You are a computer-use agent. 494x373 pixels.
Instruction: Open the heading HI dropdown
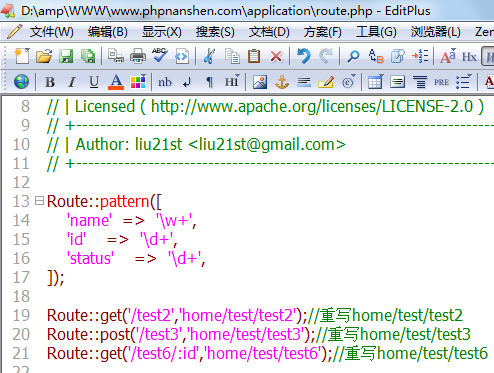point(232,82)
